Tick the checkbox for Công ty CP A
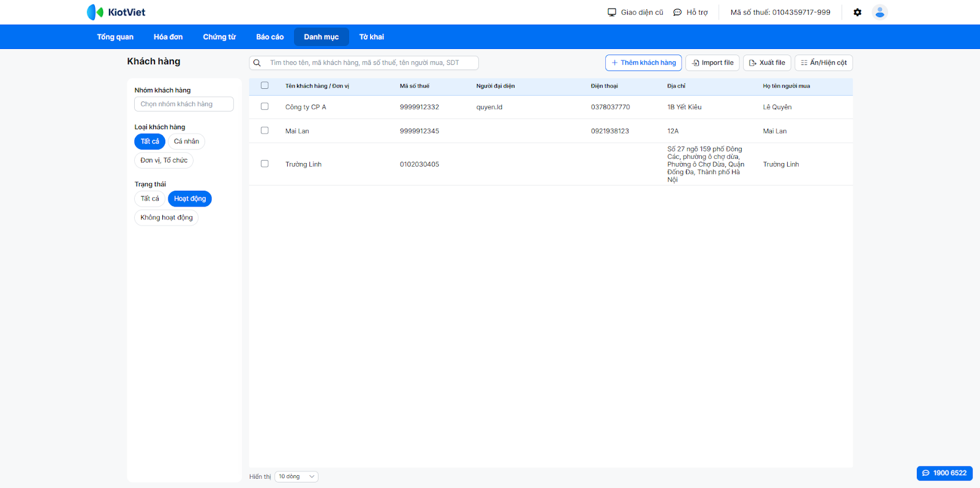The height and width of the screenshot is (488, 980). (x=265, y=107)
